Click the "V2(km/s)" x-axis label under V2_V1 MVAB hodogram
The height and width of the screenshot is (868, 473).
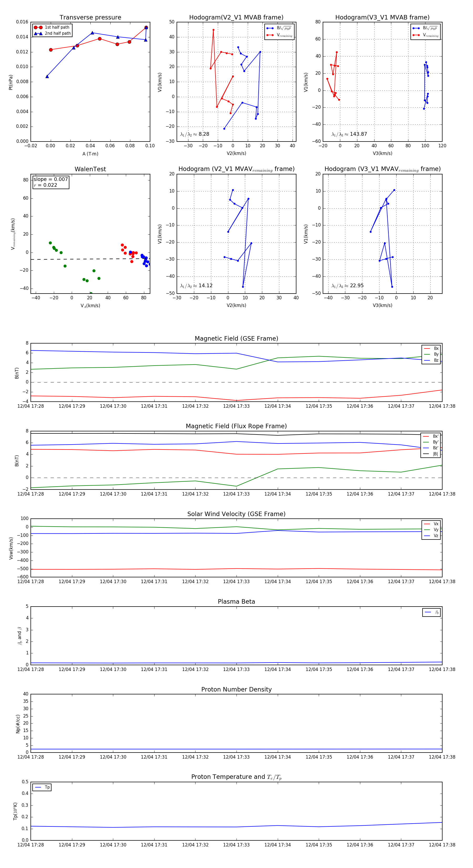(236, 154)
